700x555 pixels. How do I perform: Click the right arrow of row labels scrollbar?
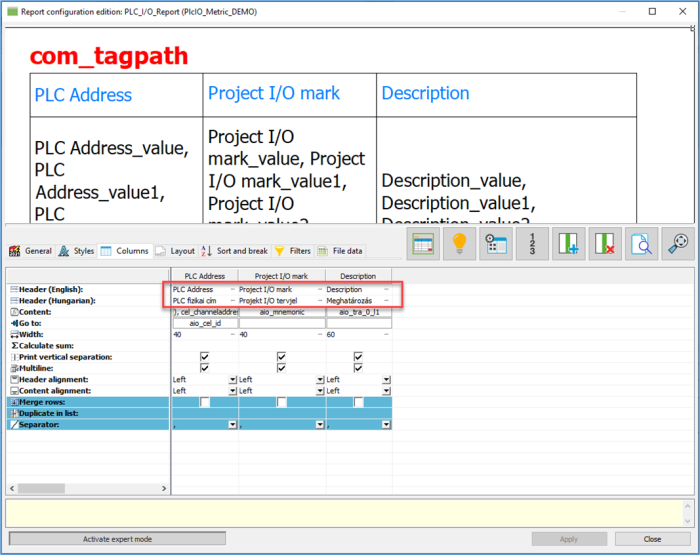[164, 488]
